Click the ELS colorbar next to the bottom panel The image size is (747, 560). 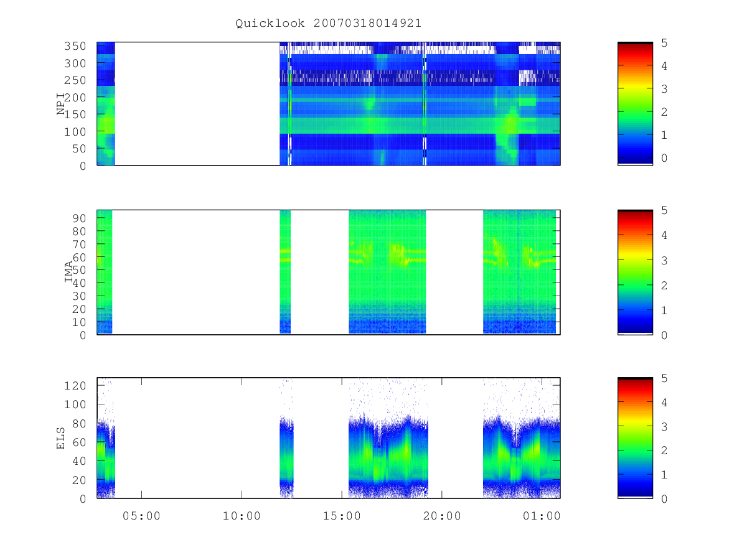click(635, 438)
